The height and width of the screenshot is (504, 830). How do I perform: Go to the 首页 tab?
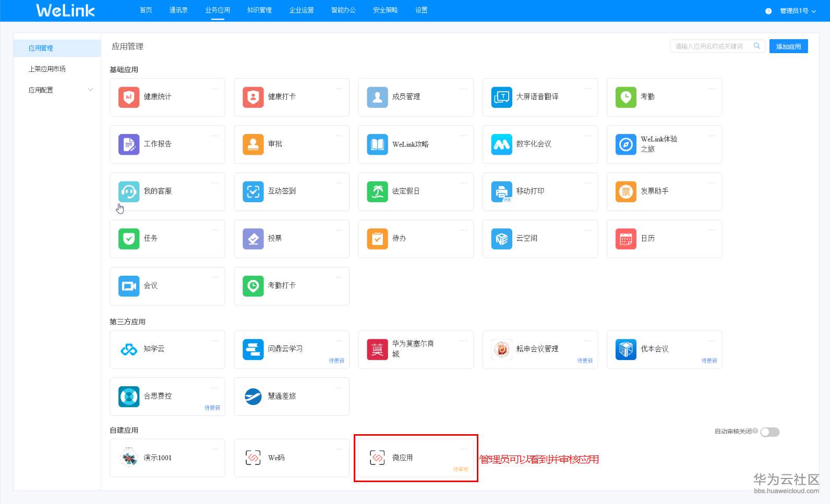point(146,10)
